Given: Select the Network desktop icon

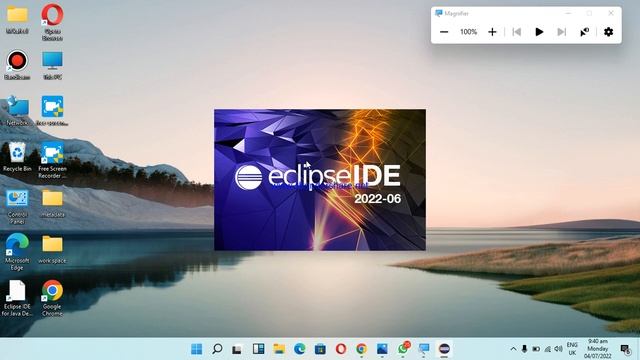Looking at the screenshot, I should [17, 111].
